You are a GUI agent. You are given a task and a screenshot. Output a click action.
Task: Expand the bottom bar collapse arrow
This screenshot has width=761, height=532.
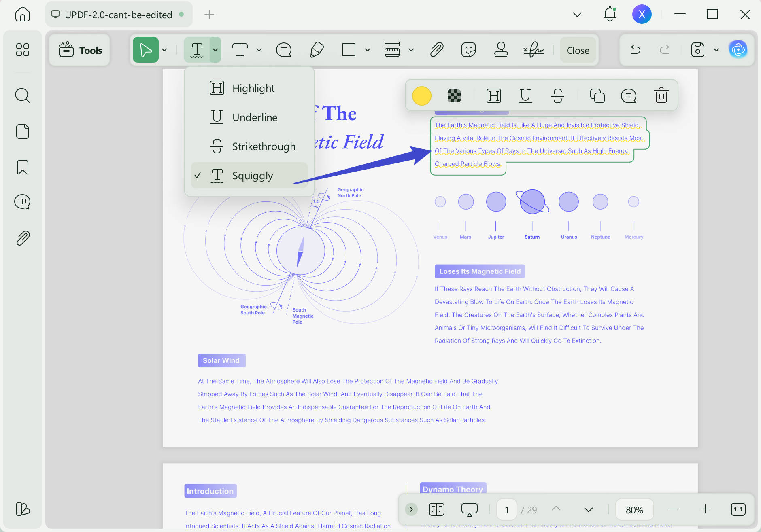pyautogui.click(x=411, y=509)
